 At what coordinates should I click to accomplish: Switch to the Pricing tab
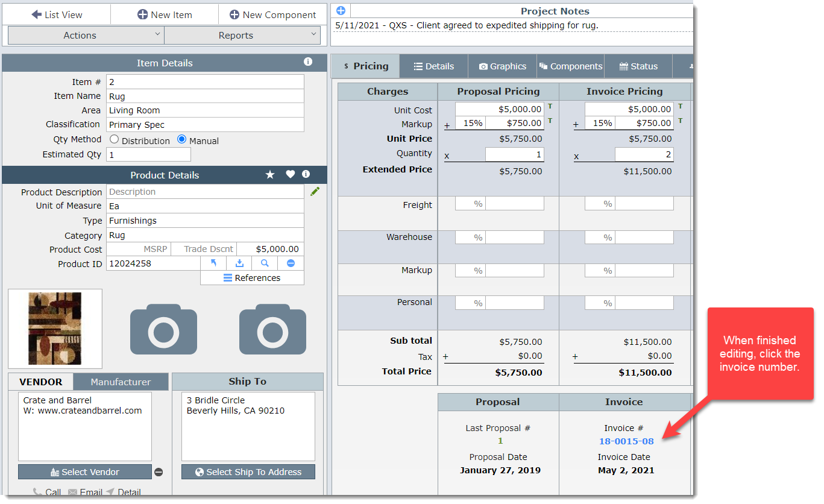[365, 66]
